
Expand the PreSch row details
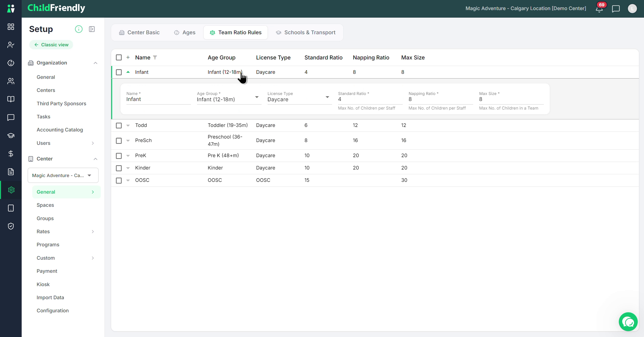(x=128, y=141)
